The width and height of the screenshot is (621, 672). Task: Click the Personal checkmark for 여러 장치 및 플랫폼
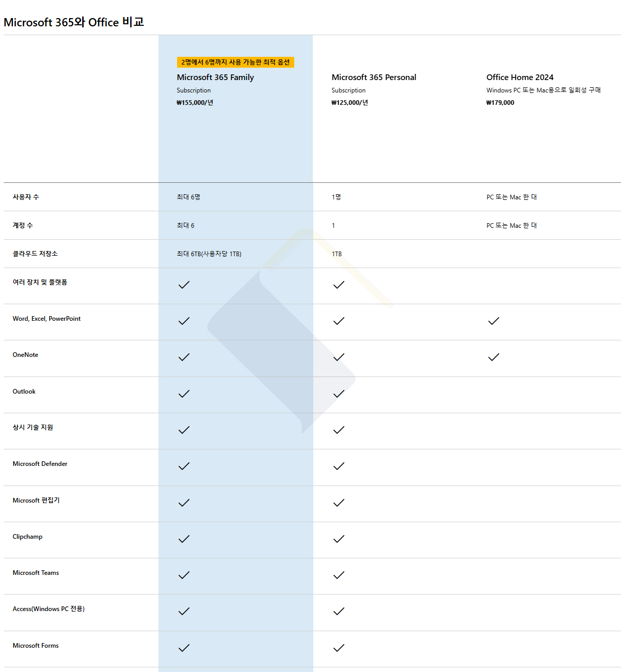tap(339, 285)
